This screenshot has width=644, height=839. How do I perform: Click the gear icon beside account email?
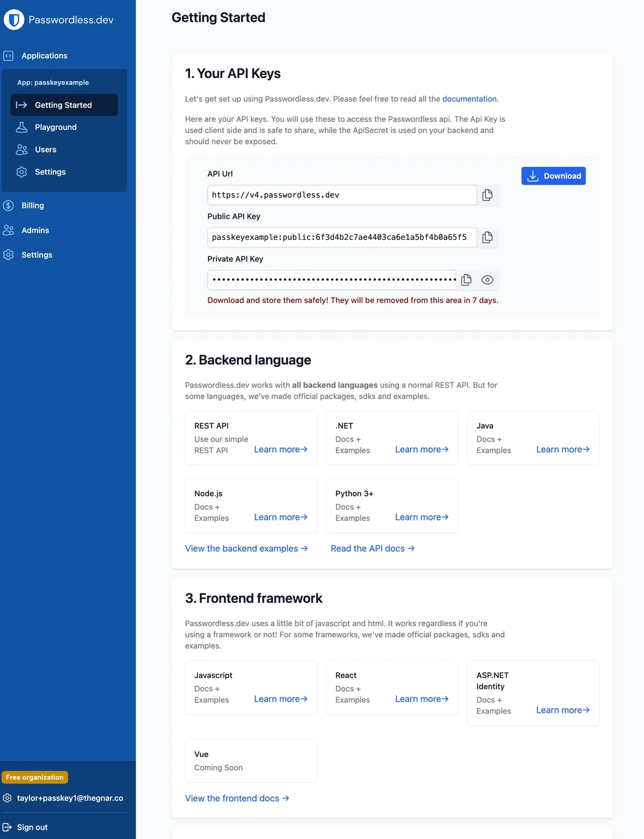(7, 798)
